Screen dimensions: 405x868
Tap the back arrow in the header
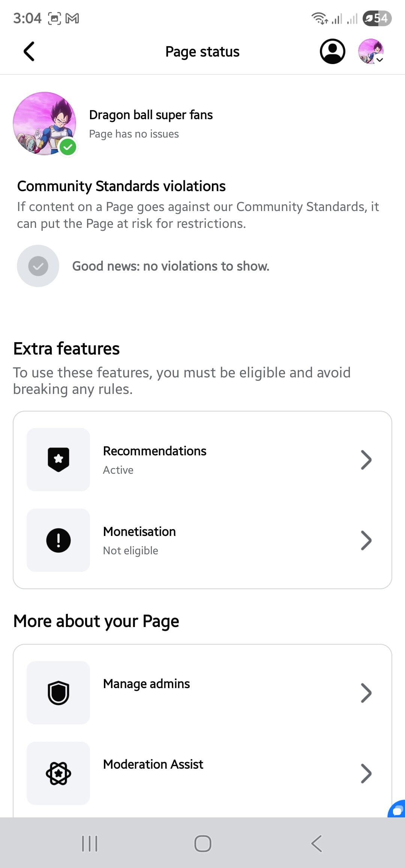29,51
